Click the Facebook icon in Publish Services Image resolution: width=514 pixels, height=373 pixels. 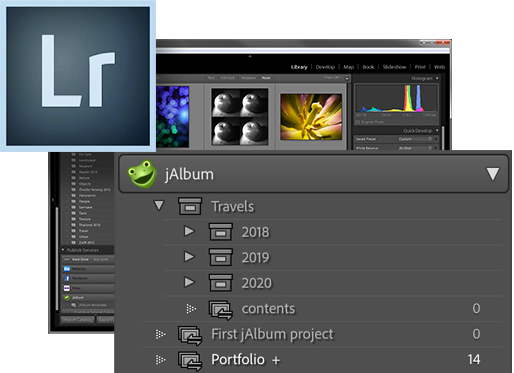pos(67,278)
